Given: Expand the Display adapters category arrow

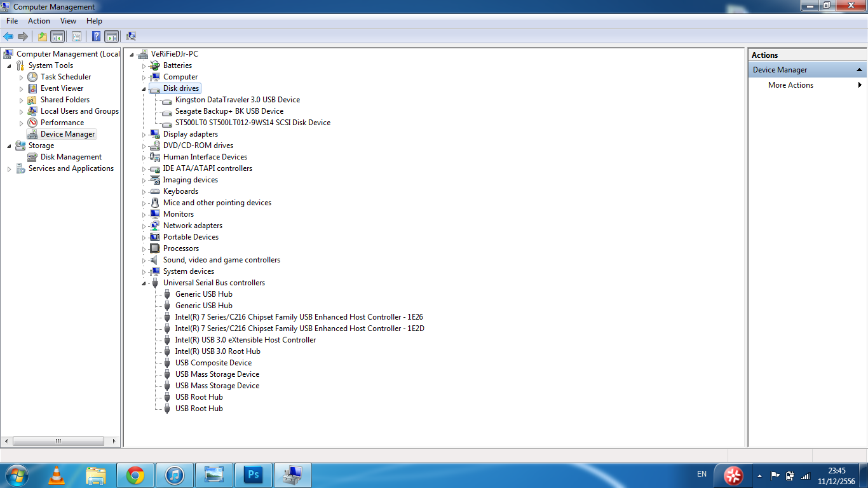Looking at the screenshot, I should coord(144,134).
